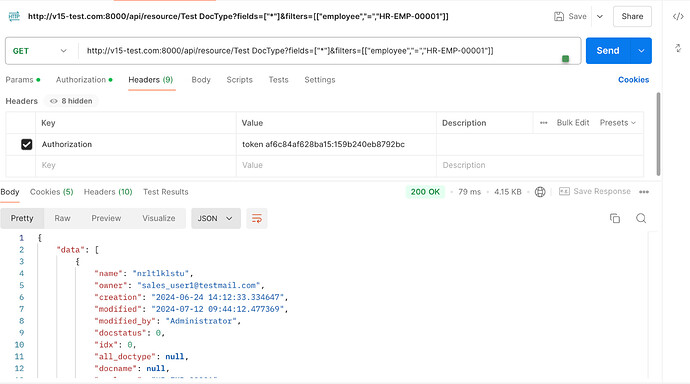
Task: Click line number 10 in gutter
Action: (19, 345)
